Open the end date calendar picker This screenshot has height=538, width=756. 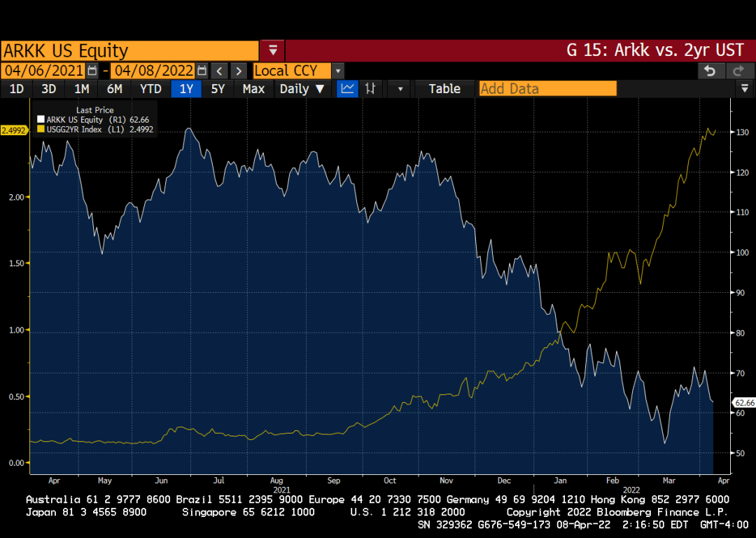point(202,71)
